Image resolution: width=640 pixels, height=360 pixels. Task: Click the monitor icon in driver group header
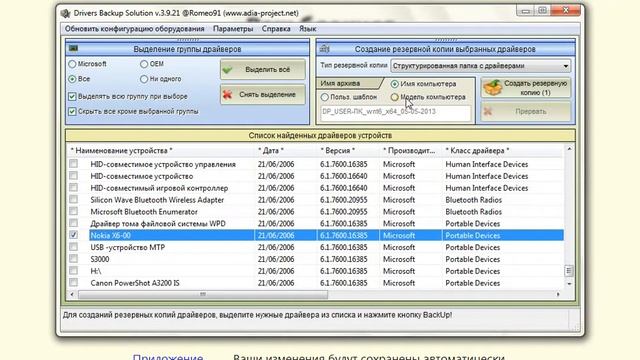coord(73,49)
